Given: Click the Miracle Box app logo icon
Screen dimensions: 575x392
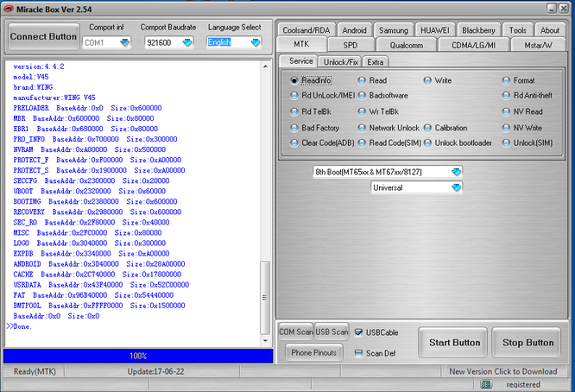Looking at the screenshot, I should (x=9, y=9).
